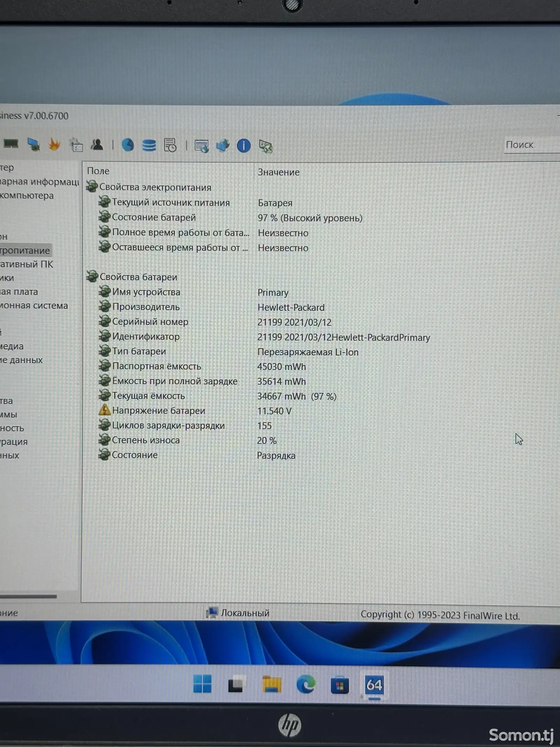This screenshot has width=560, height=747.
Task: Launch File Explorer from the taskbar
Action: point(272,684)
